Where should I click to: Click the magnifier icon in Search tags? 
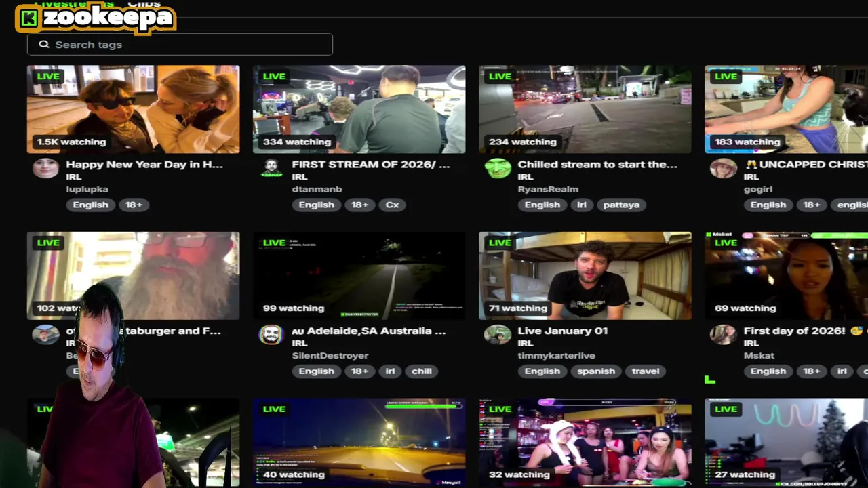pos(44,44)
